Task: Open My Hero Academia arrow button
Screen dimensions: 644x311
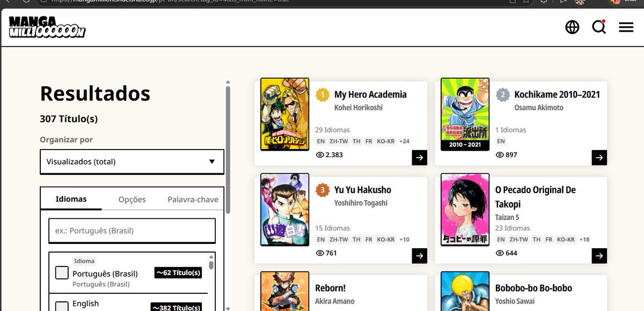Action: click(x=420, y=158)
